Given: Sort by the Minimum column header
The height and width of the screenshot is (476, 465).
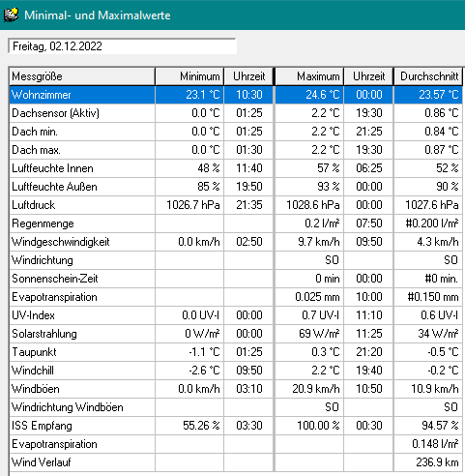Looking at the screenshot, I should click(189, 76).
